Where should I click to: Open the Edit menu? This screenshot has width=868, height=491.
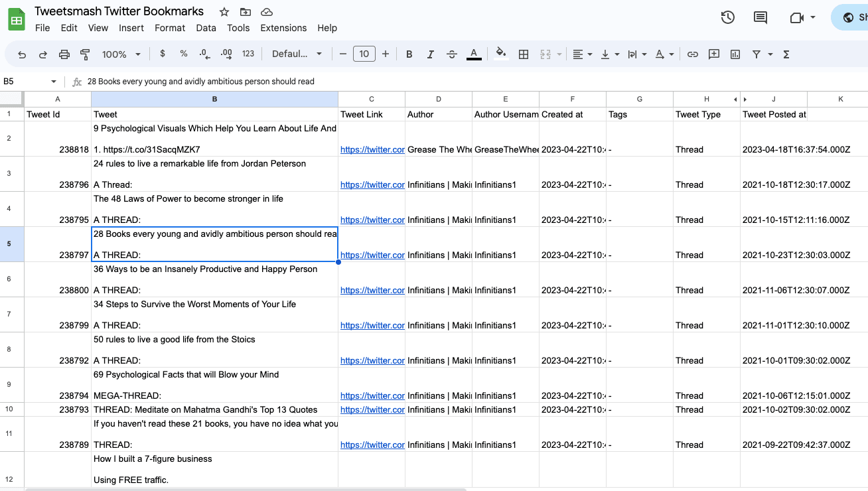tap(69, 28)
